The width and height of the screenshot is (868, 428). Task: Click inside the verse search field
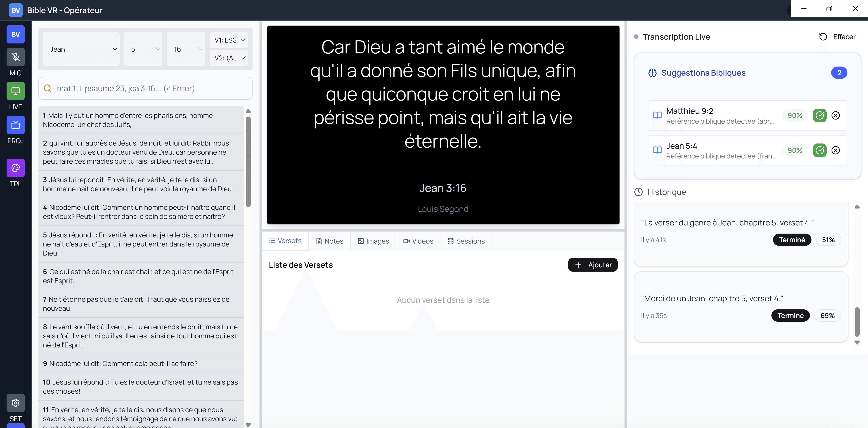tap(145, 88)
